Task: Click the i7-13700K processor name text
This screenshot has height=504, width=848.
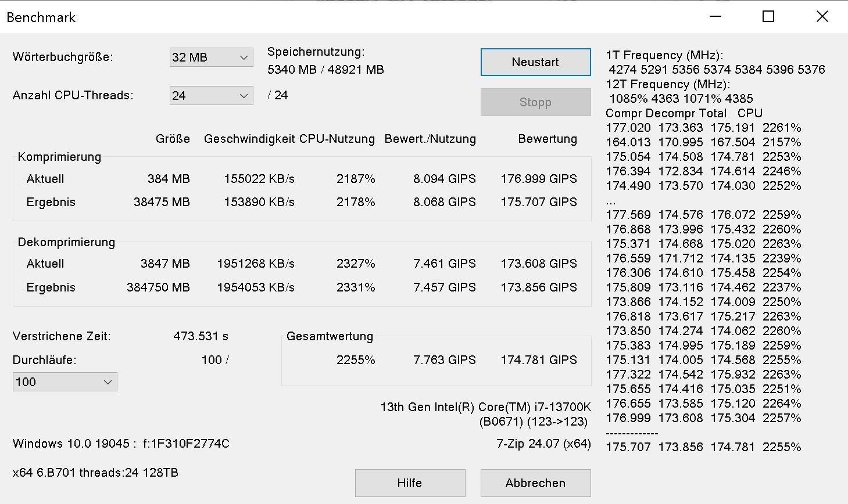Action: 485,407
